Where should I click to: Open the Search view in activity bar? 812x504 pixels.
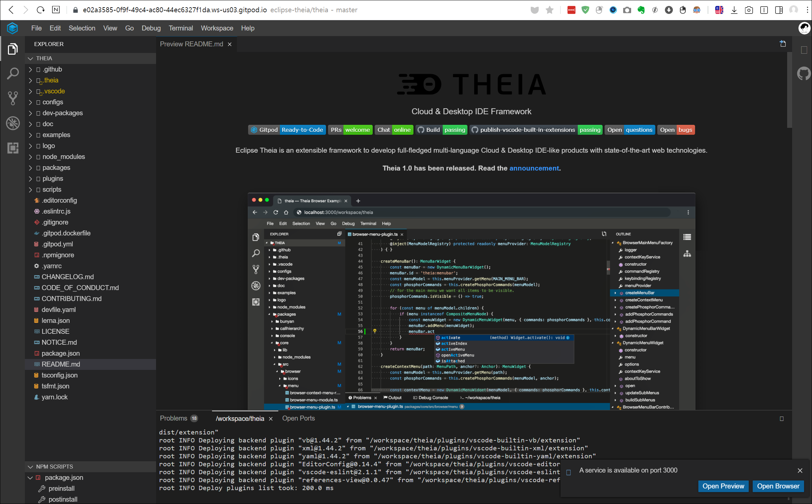tap(13, 73)
